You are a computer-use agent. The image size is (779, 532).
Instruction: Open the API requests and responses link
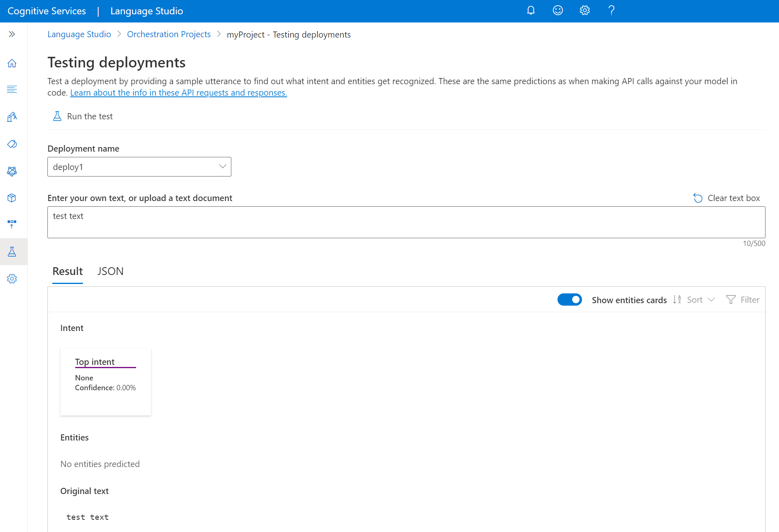(179, 93)
